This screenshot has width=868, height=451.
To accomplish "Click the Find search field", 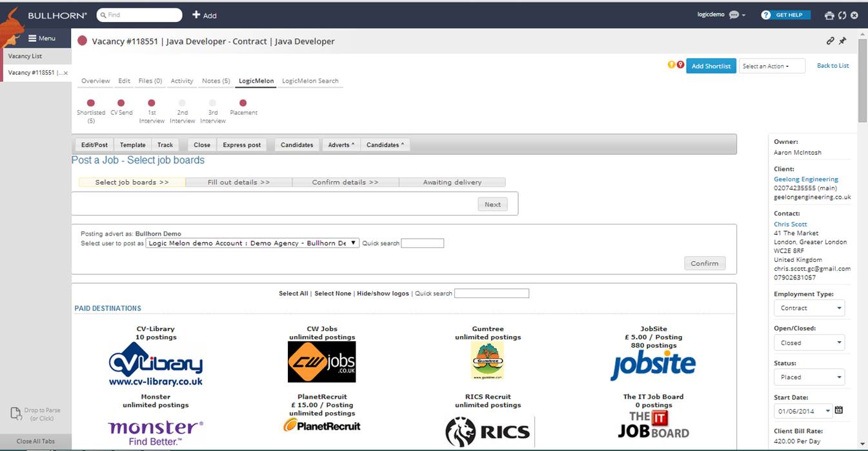I will [139, 15].
